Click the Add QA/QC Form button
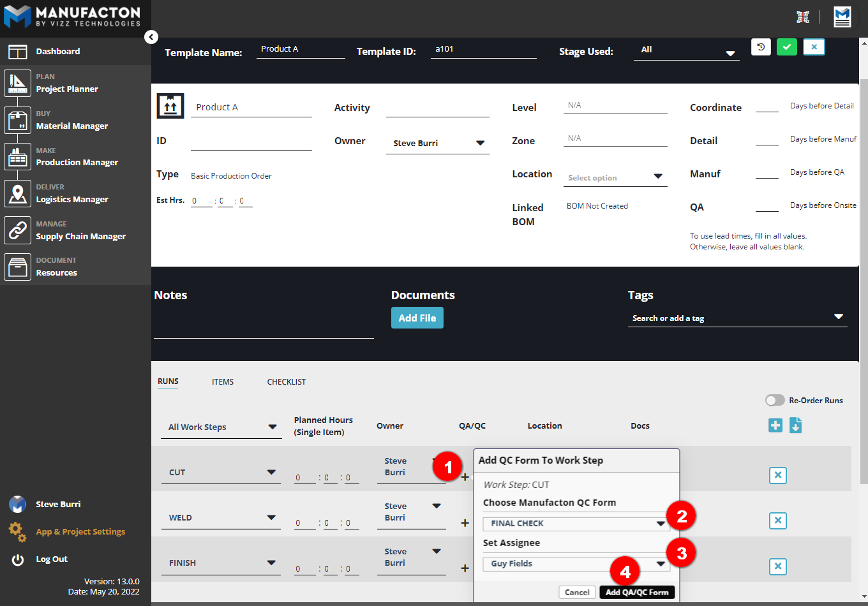Viewport: 868px width, 606px height. point(636,593)
